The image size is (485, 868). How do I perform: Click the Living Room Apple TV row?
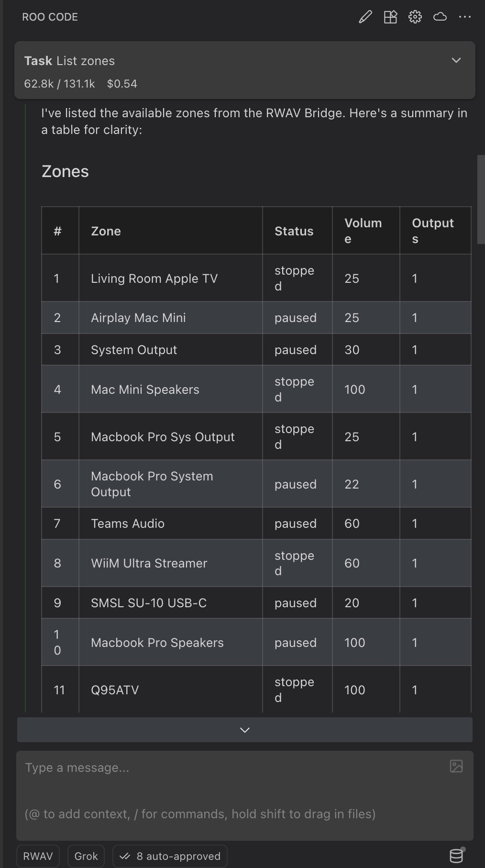pyautogui.click(x=154, y=278)
